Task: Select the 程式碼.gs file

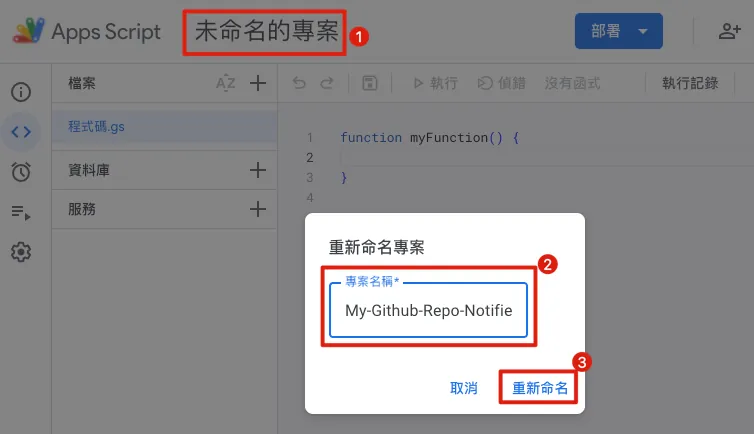Action: click(x=97, y=127)
